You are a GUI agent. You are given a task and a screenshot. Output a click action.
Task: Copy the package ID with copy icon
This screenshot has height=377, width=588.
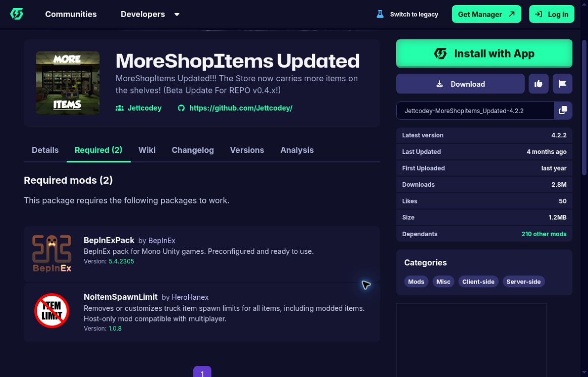[563, 111]
